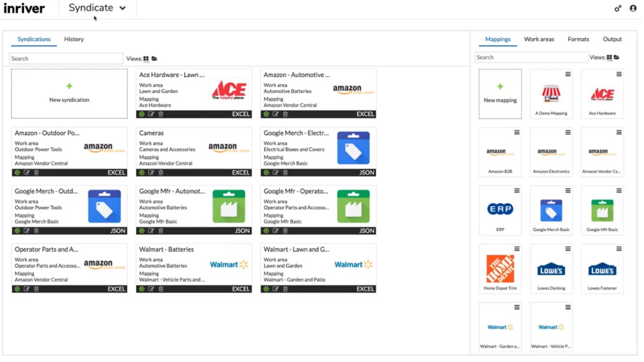644x362 pixels.
Task: Open menu for Walmart - Garden a... mapping
Action: pyautogui.click(x=517, y=307)
